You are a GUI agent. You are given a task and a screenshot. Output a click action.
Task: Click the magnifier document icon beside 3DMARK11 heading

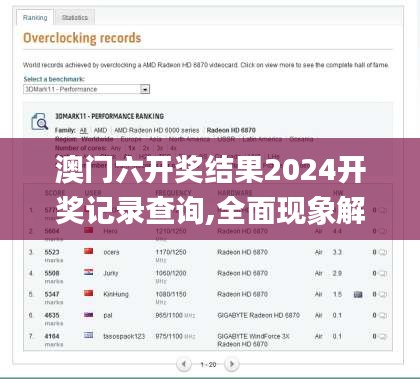(39, 122)
